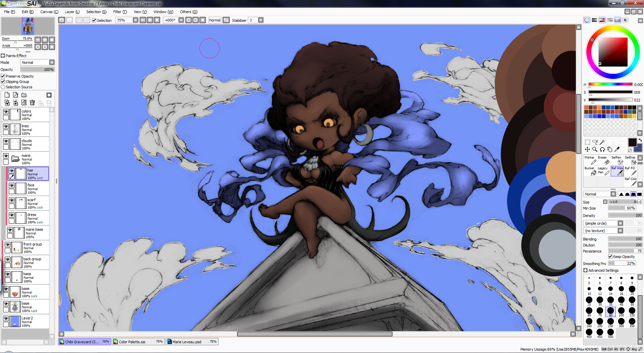Open the 75% zoom dropdown
Image resolution: width=644 pixels, height=353 pixels.
pos(135,20)
